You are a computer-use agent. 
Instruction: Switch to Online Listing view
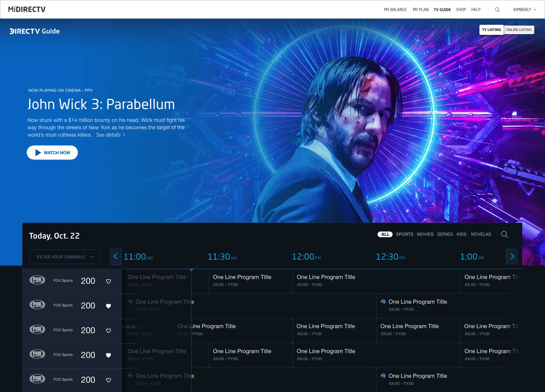pos(519,30)
